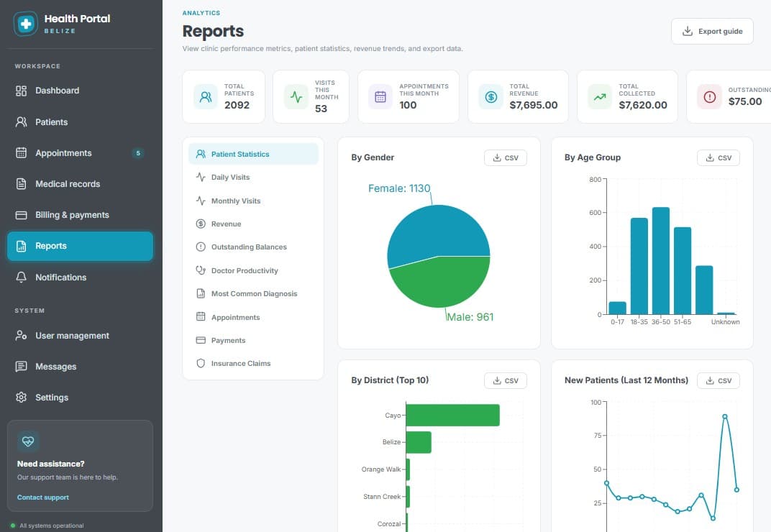Click the Export guide button
The height and width of the screenshot is (532, 771).
point(712,31)
